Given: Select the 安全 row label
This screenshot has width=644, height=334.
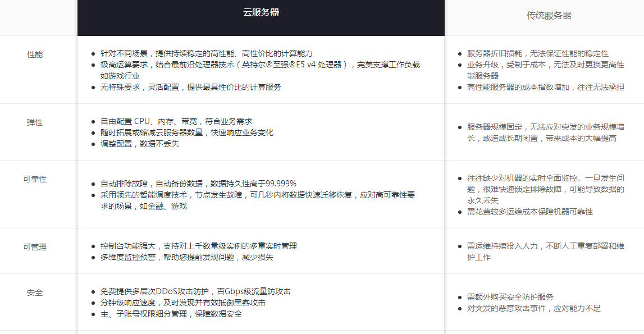Looking at the screenshot, I should coord(35,292).
